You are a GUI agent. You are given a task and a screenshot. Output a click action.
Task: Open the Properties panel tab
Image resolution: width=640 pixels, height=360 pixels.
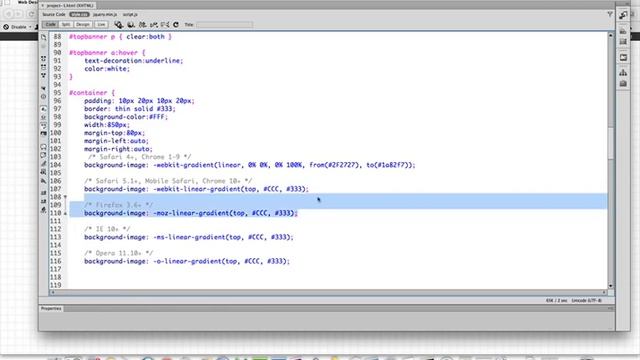[x=51, y=309]
